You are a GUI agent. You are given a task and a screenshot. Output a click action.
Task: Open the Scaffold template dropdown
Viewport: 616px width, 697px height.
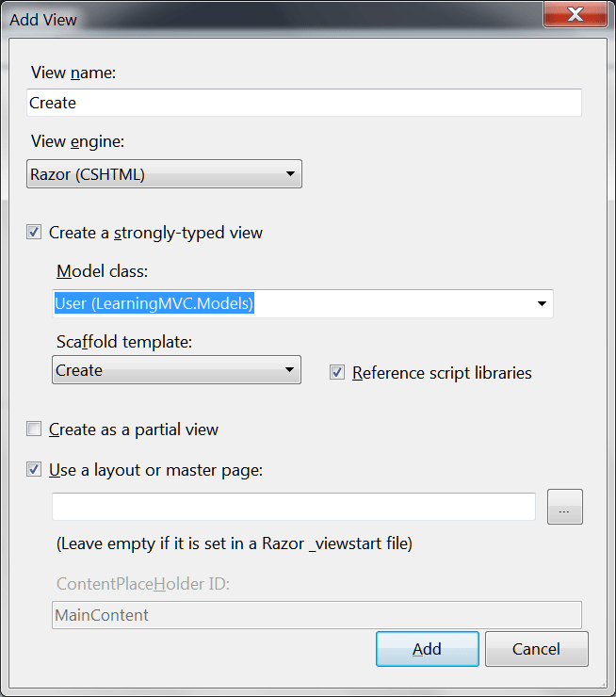(x=176, y=370)
